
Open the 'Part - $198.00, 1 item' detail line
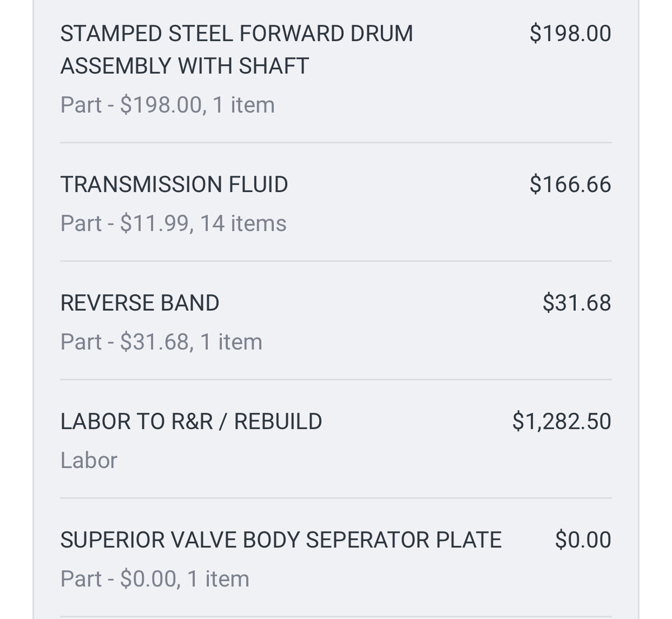coord(167,105)
